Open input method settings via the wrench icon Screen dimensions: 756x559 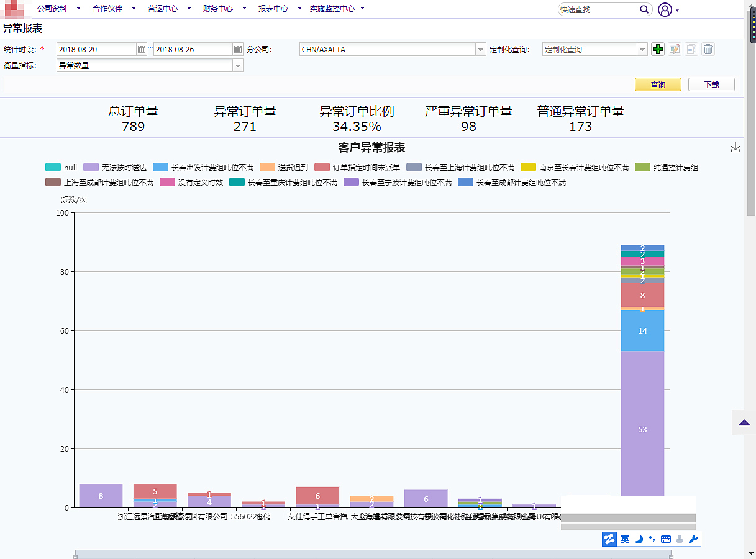(694, 539)
